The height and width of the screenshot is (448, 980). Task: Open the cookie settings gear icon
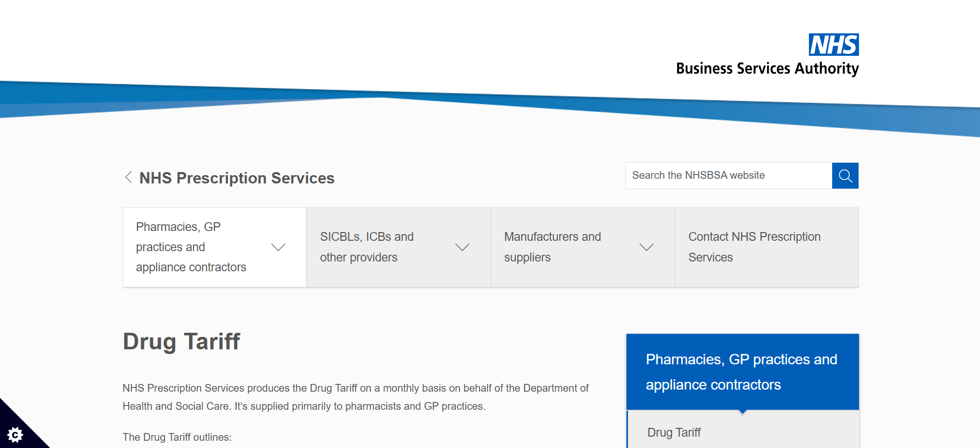pos(15,434)
